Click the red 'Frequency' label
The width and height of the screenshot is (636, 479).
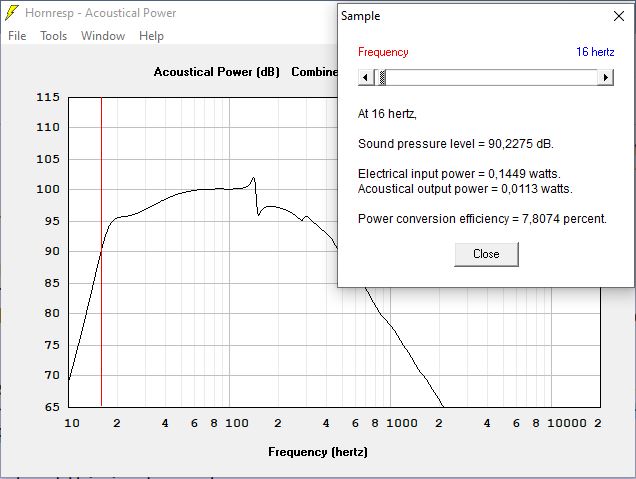(x=383, y=52)
